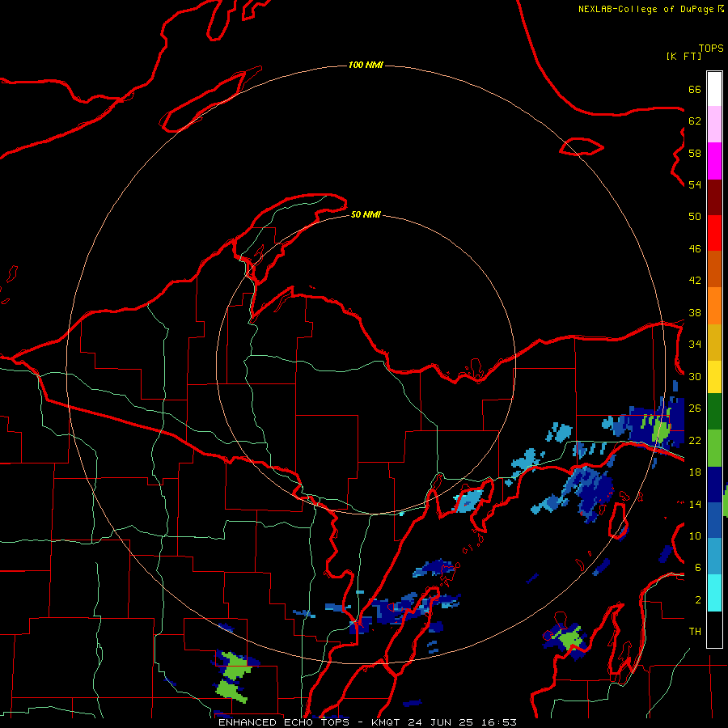
Task: Click the 46 value on the scale
Action: coord(695,249)
